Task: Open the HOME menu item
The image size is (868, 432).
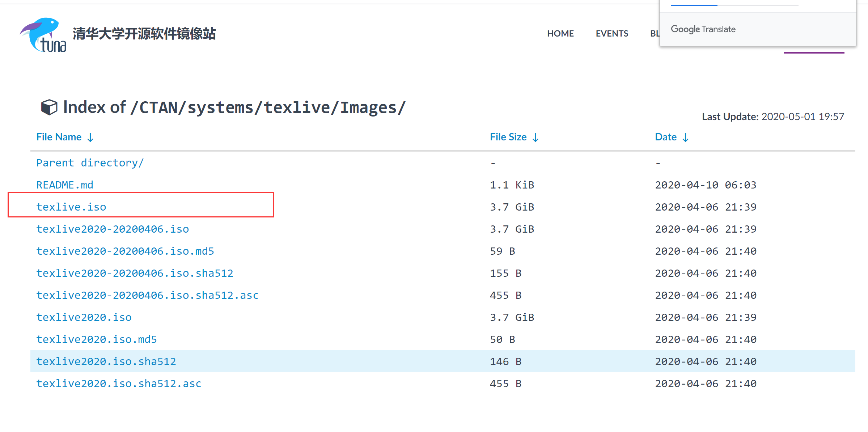Action: pyautogui.click(x=560, y=34)
